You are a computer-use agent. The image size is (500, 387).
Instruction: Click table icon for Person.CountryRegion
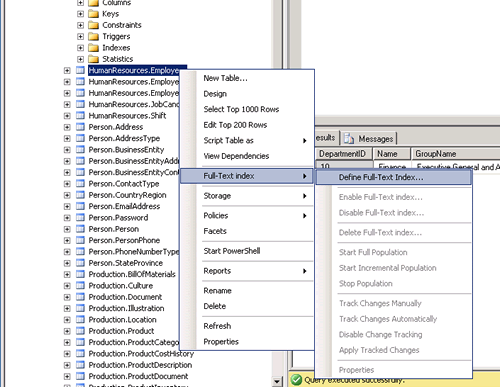(x=80, y=195)
